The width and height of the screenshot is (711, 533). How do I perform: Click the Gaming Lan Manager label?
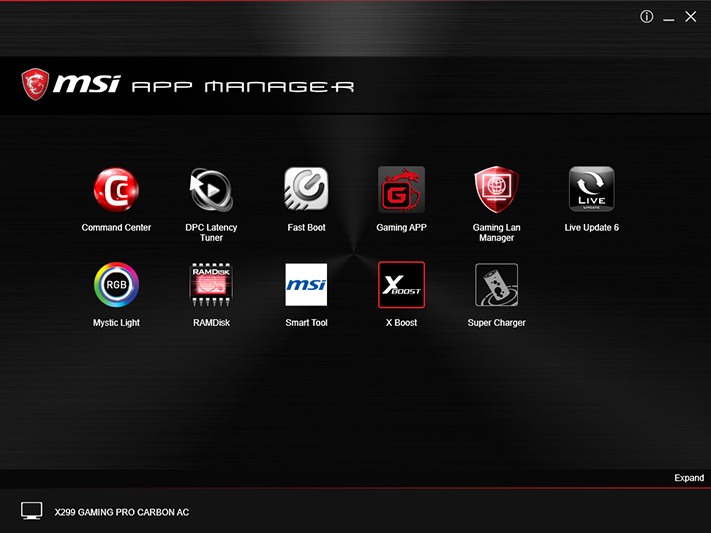coord(497,233)
